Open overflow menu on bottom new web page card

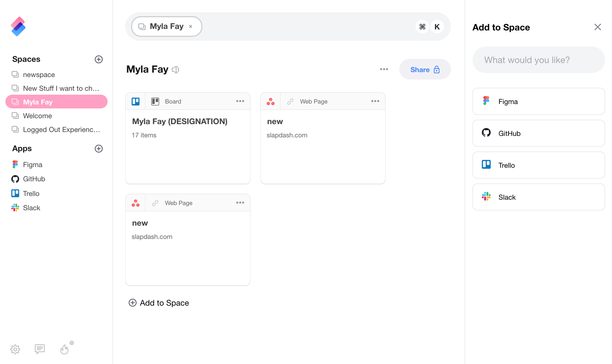pos(240,203)
